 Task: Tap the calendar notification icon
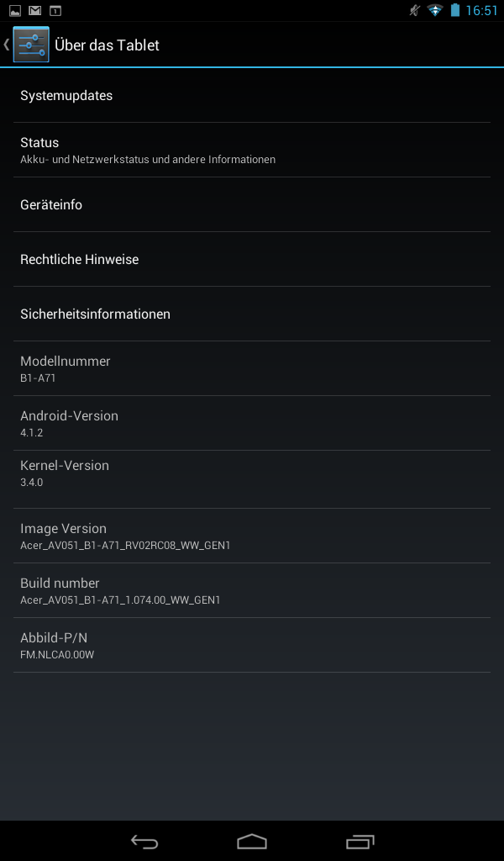pos(55,10)
